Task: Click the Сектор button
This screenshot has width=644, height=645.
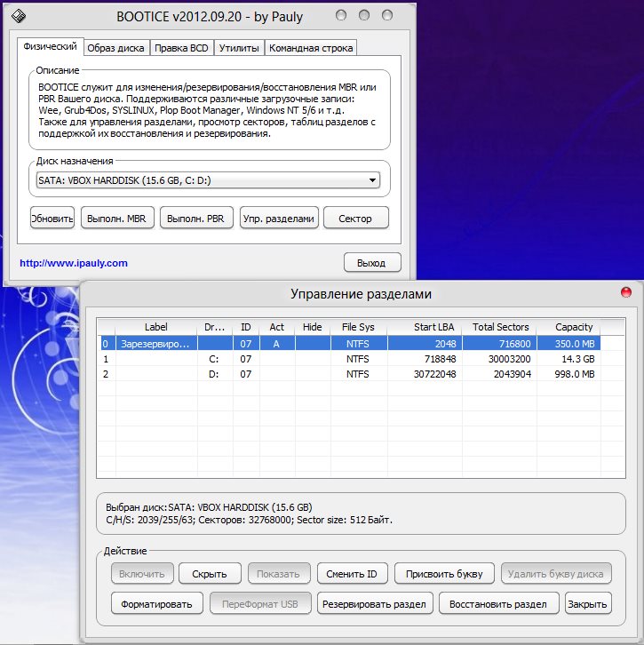Action: 355,218
